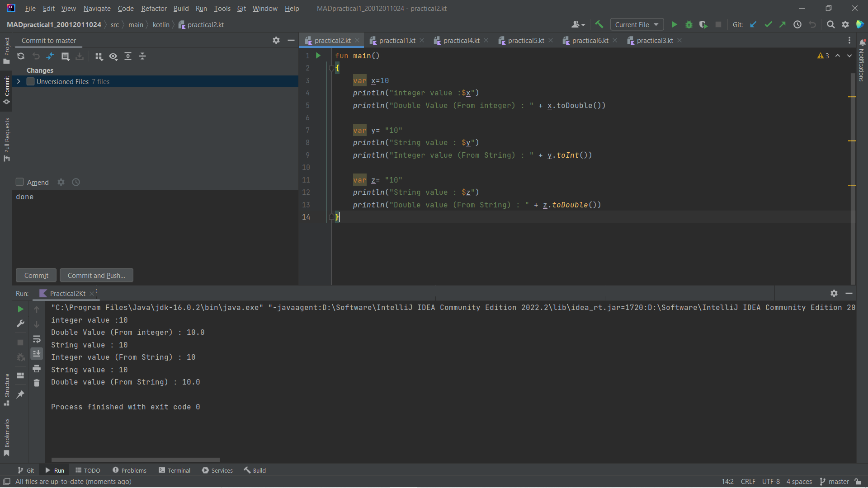The width and height of the screenshot is (868, 488).
Task: Open master branch popup in status bar
Action: pos(835,482)
